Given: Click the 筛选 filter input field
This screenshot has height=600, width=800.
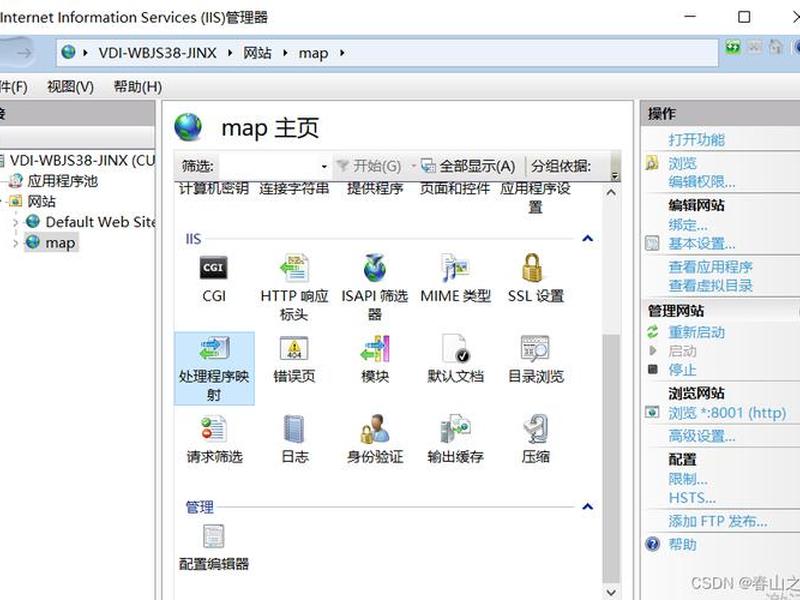Looking at the screenshot, I should pos(268,166).
